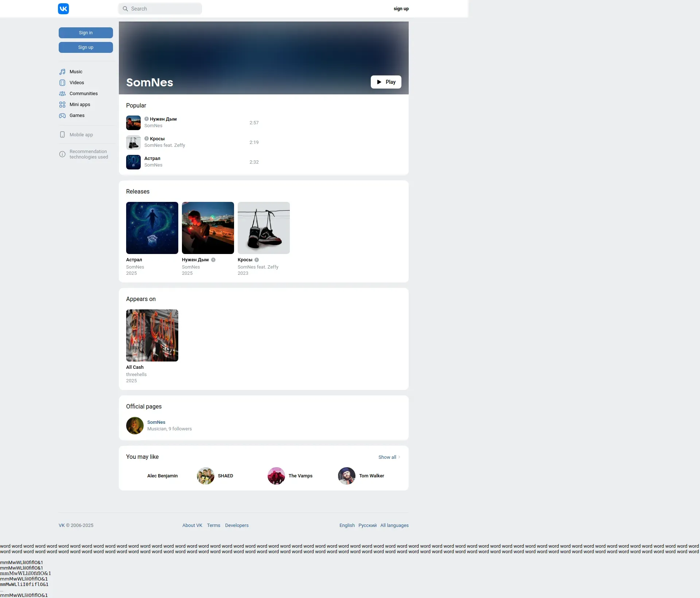Open the Communities menu item

(83, 94)
